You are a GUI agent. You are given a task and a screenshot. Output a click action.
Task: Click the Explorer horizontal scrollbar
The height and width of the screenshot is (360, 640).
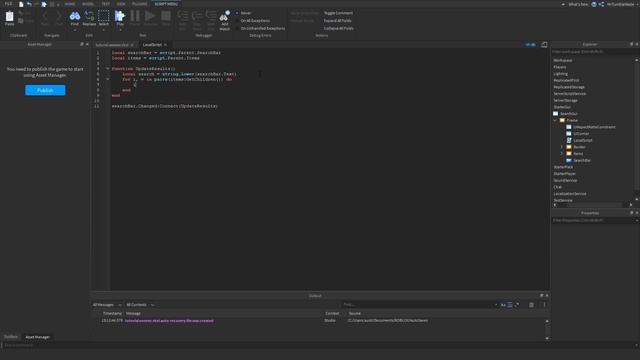coord(593,205)
